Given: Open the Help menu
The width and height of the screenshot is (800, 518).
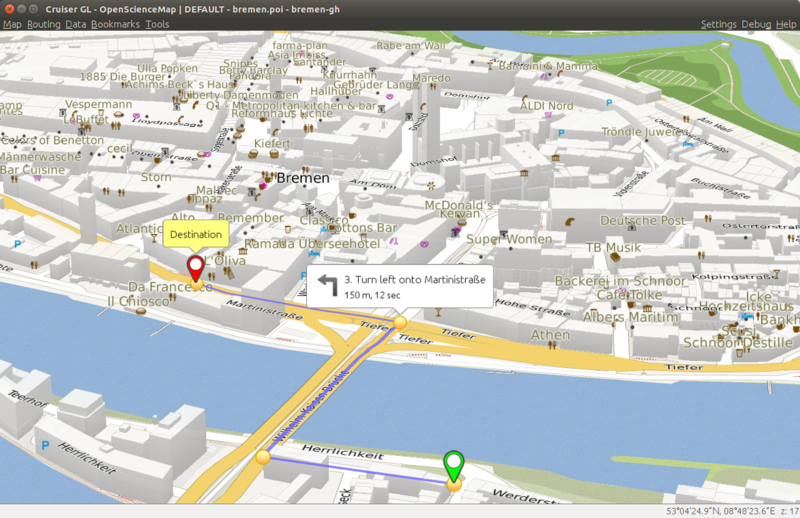Looking at the screenshot, I should tap(786, 24).
